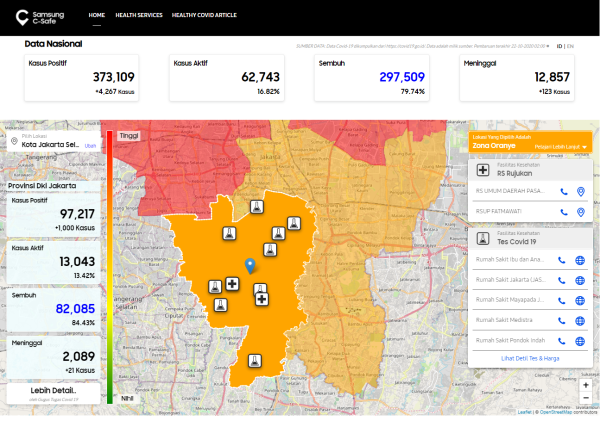Click the Samsung C-Safe logo

pos(40,18)
